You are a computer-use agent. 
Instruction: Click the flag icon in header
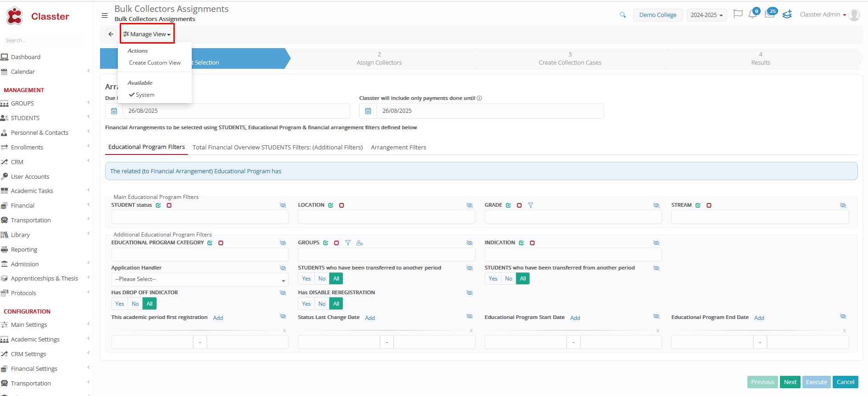pyautogui.click(x=738, y=15)
